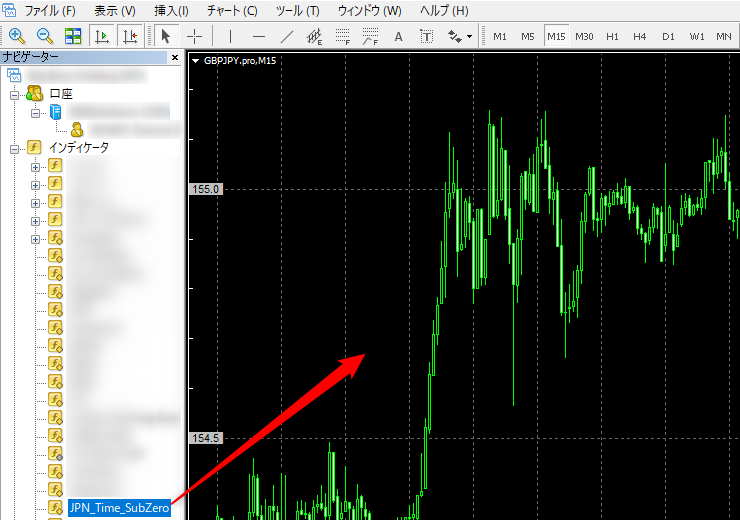The height and width of the screenshot is (520, 740).
Task: Select the cursor arrow tool
Action: [166, 36]
